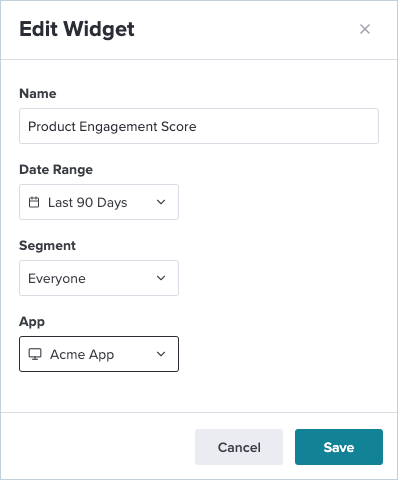
Task: Click the Name field label
Action: 38,94
